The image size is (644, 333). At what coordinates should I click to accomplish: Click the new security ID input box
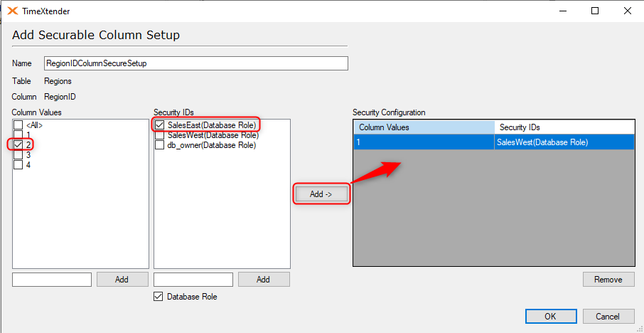[x=193, y=279]
